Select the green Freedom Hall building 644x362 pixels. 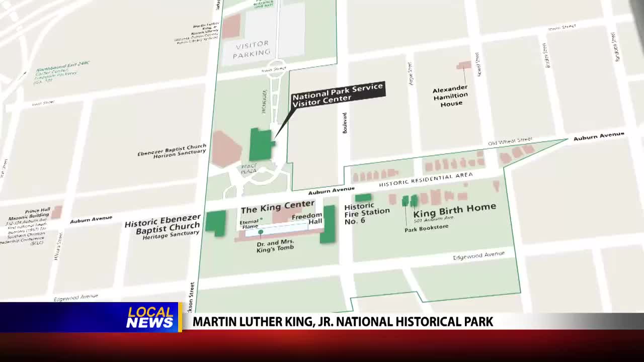tap(328, 224)
